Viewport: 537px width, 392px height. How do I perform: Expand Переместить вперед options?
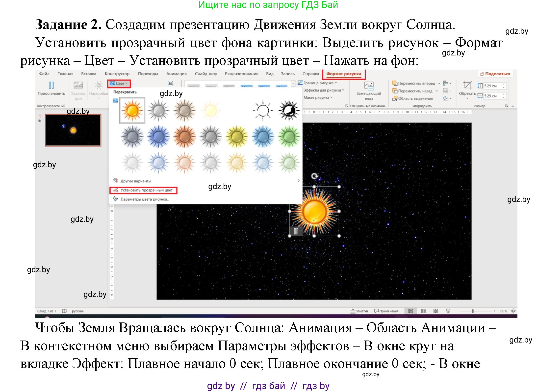point(439,83)
